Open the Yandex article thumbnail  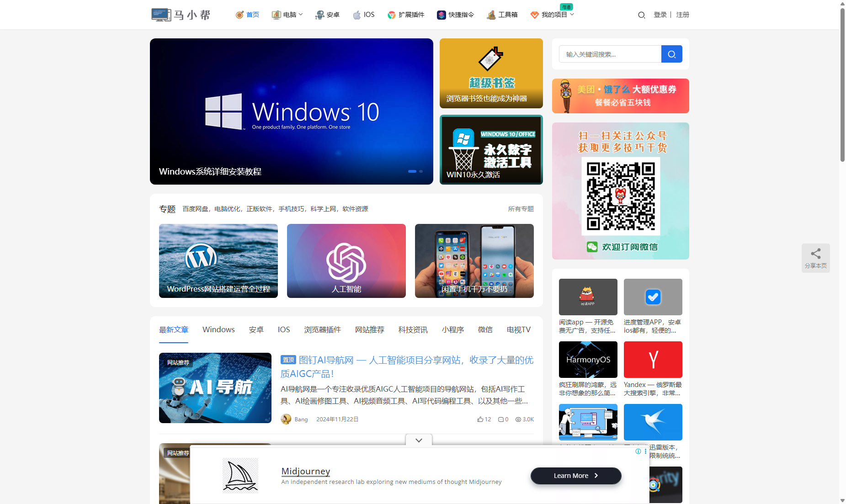pyautogui.click(x=653, y=360)
